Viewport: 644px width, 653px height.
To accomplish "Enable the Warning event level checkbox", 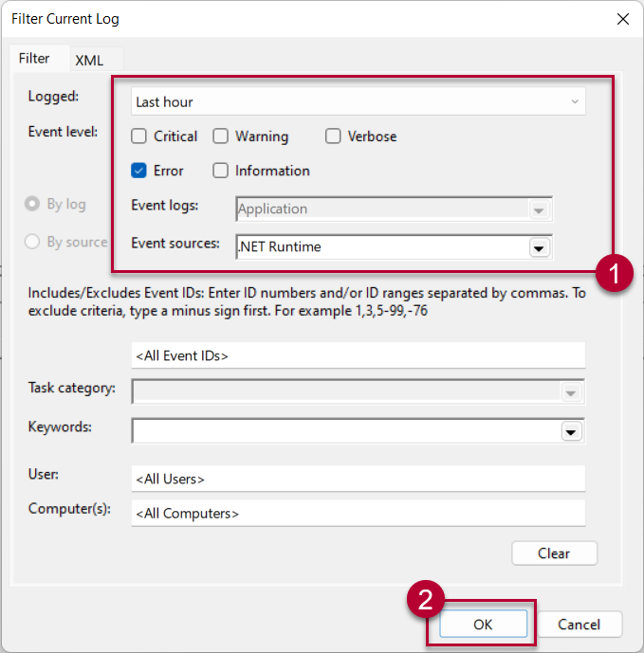I will pos(221,136).
